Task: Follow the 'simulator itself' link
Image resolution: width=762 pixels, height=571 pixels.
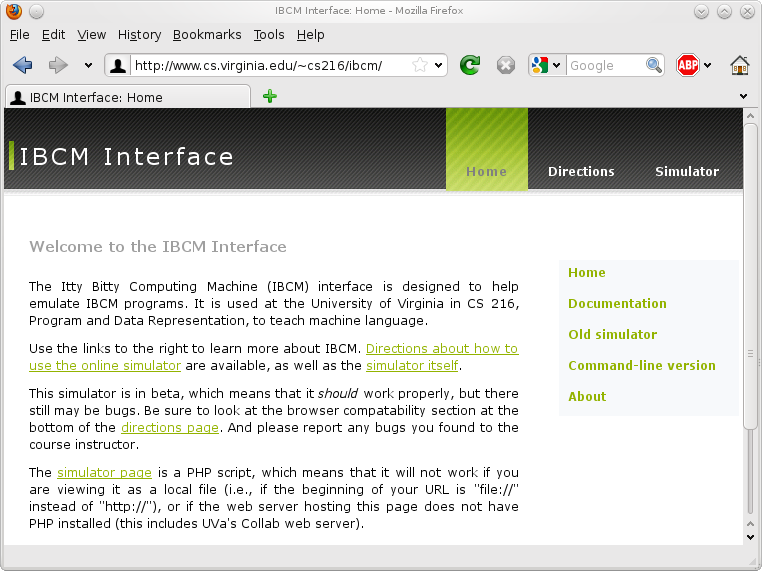Action: (411, 366)
